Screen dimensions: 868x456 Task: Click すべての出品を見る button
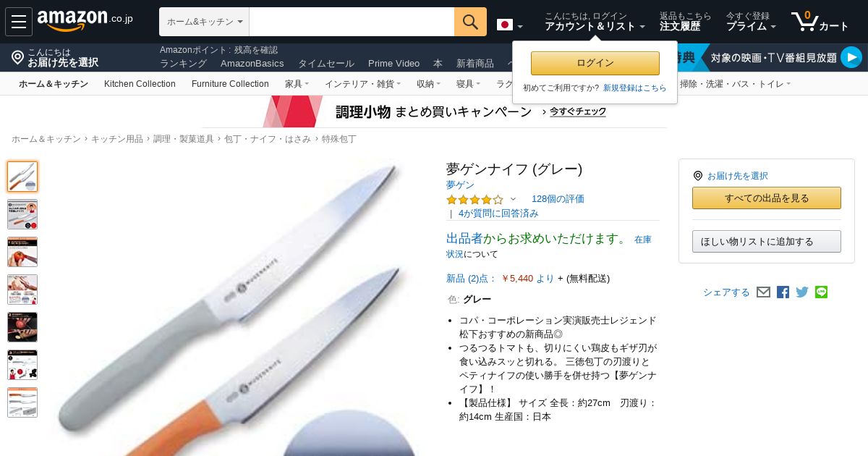(x=767, y=198)
